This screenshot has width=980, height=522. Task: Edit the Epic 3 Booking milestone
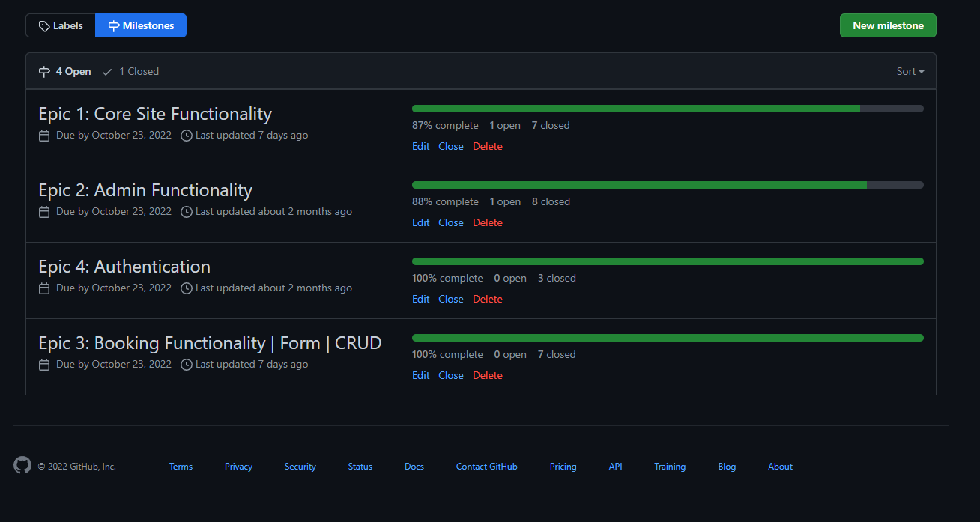[420, 375]
